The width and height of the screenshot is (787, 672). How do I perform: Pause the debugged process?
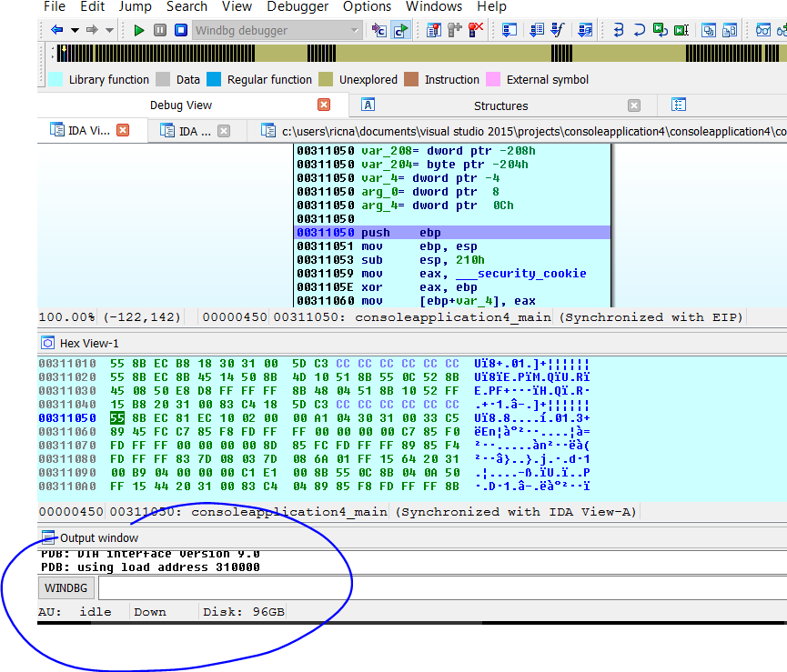pos(160,30)
